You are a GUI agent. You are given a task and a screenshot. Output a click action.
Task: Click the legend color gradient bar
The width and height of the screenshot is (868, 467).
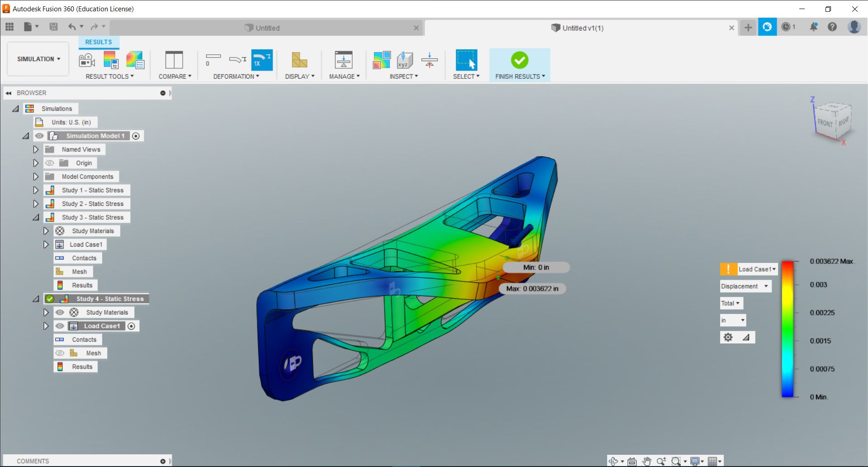[x=788, y=329]
